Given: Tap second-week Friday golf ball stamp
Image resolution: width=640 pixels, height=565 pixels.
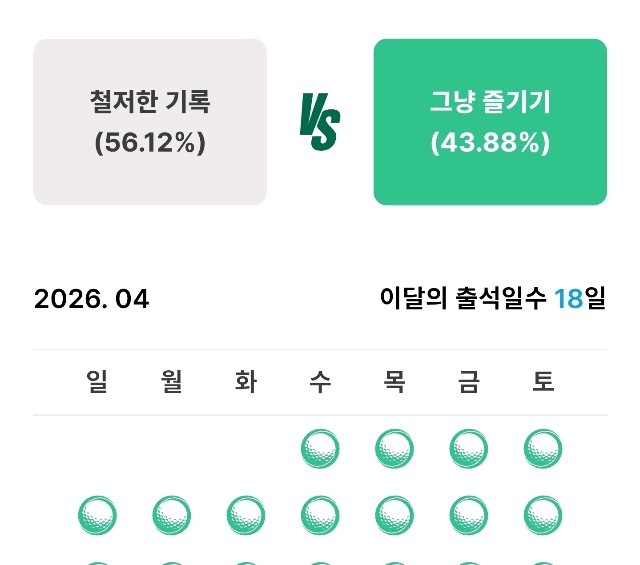Looking at the screenshot, I should (469, 516).
